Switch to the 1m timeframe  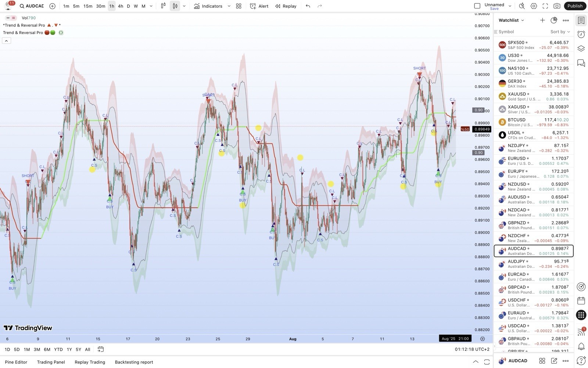pos(66,6)
